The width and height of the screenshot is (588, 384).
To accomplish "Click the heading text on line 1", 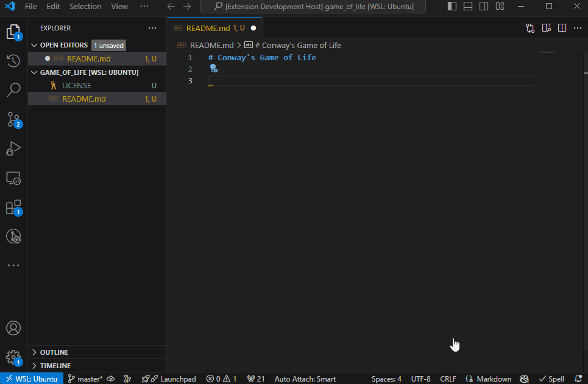I will click(262, 57).
